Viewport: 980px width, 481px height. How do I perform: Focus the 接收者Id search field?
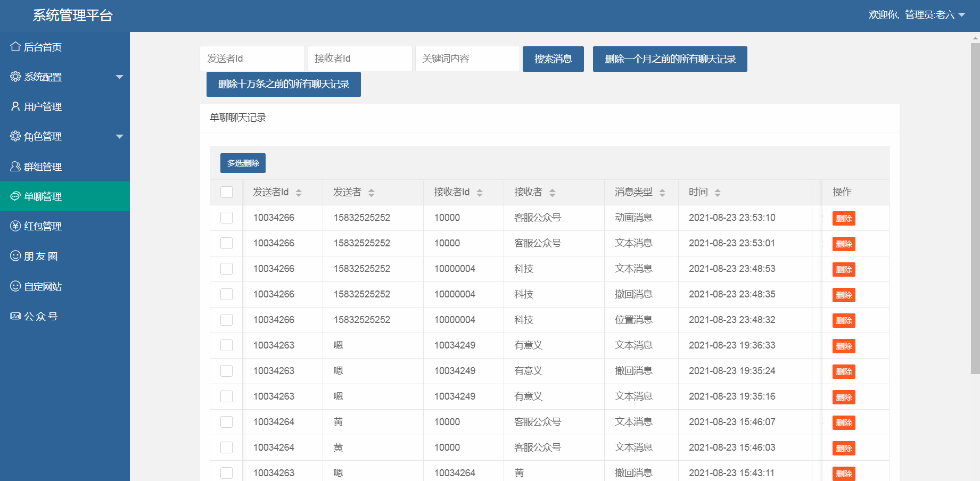click(x=360, y=59)
